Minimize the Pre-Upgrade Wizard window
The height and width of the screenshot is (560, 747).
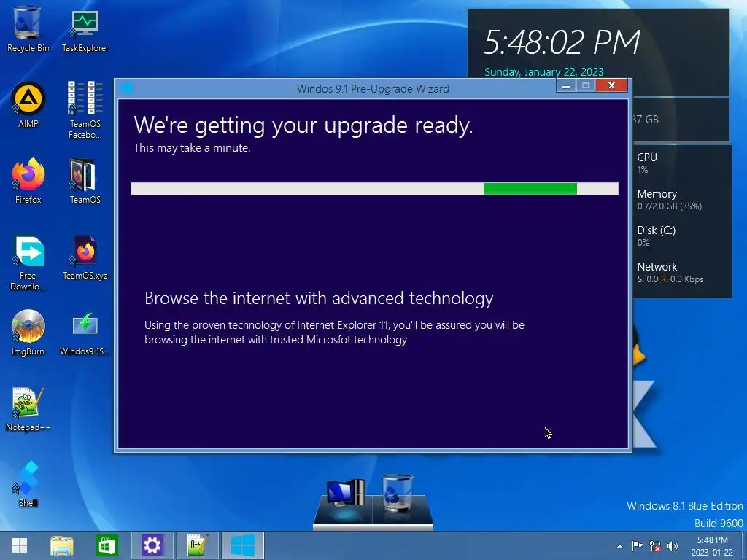pos(566,86)
